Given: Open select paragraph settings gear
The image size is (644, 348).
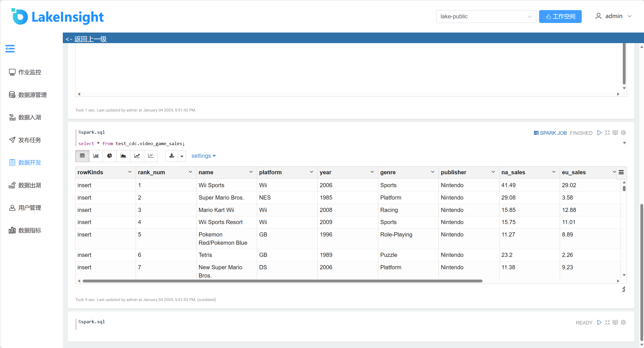Looking at the screenshot, I should 623,133.
